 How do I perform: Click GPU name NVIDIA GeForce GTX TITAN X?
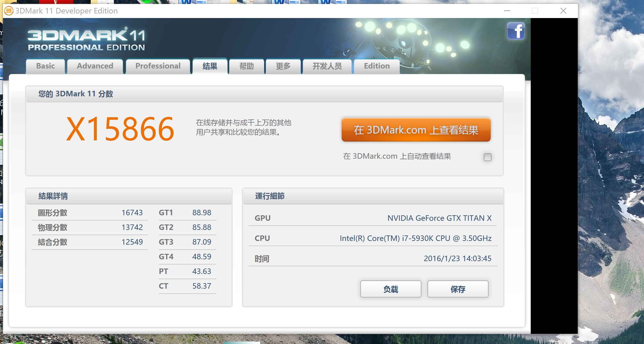[439, 218]
